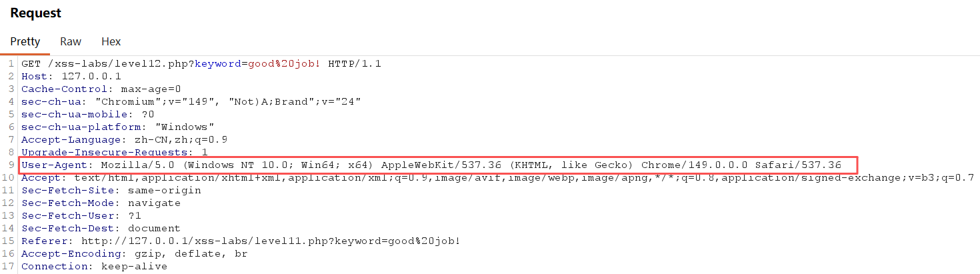Click the sec-ch-ua header value

click(228, 102)
